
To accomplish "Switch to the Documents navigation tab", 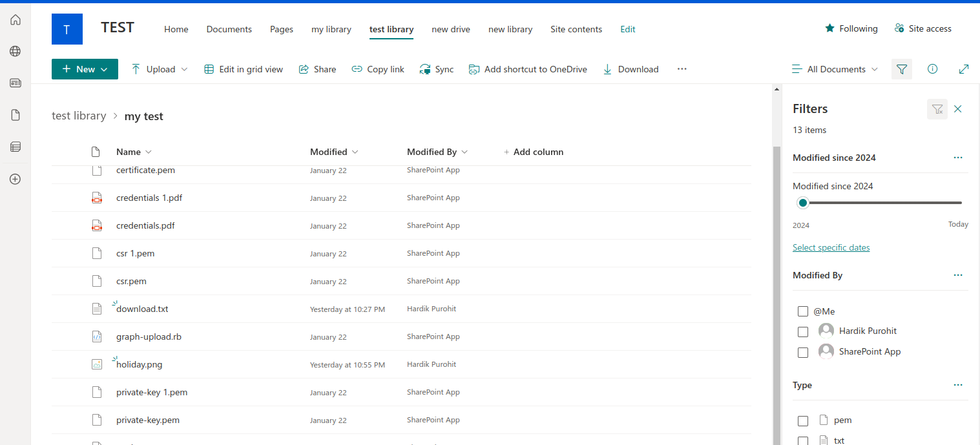I will tap(229, 29).
